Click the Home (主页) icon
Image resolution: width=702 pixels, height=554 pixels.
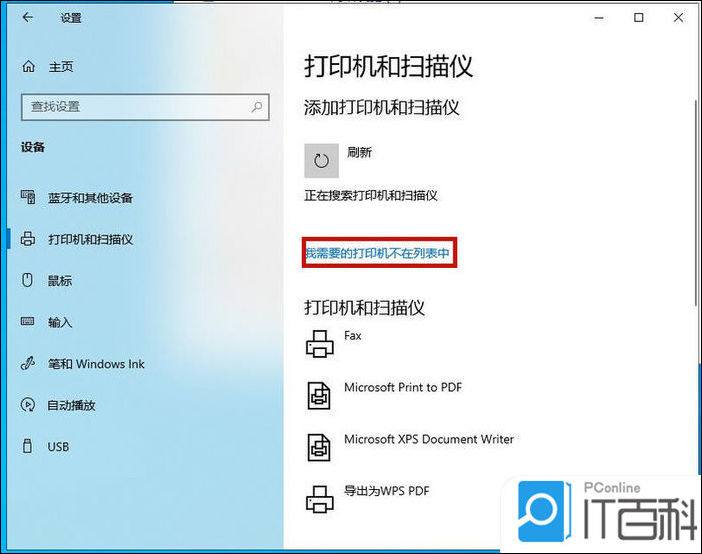coord(29,67)
